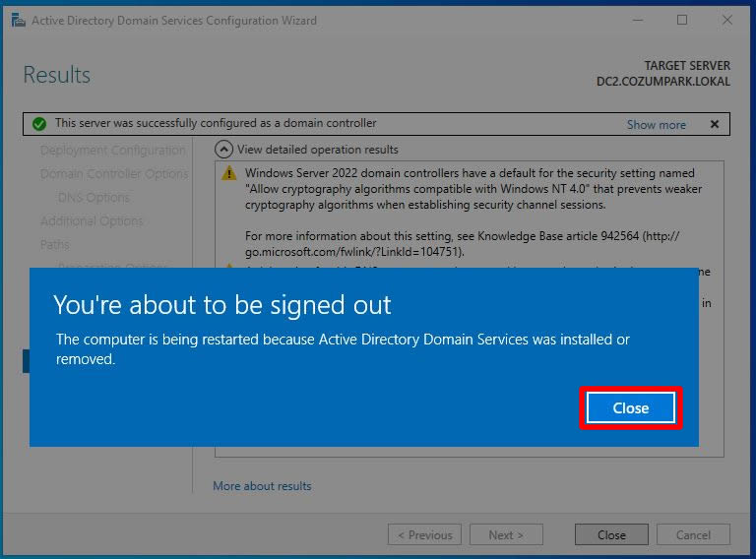Dismiss the success notification bar with X
Screen dimensions: 756x559
tap(714, 124)
